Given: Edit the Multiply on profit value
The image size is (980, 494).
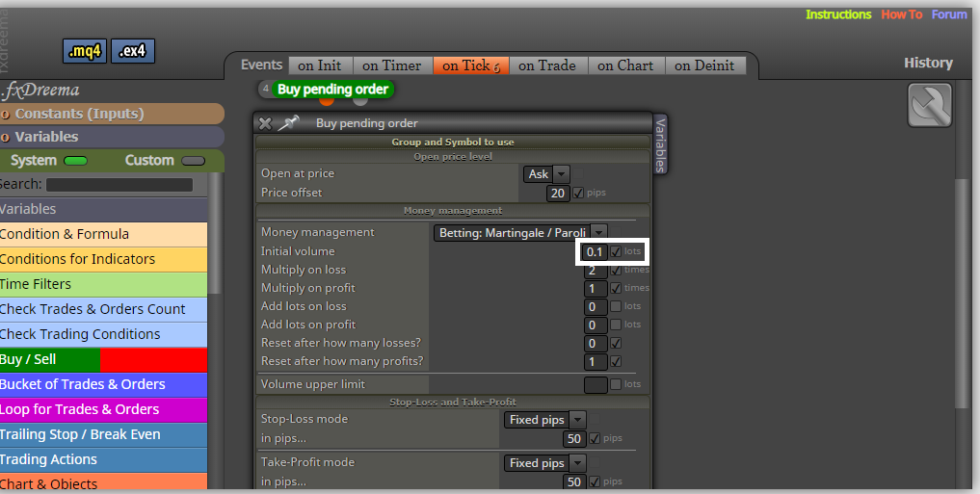Looking at the screenshot, I should [595, 289].
